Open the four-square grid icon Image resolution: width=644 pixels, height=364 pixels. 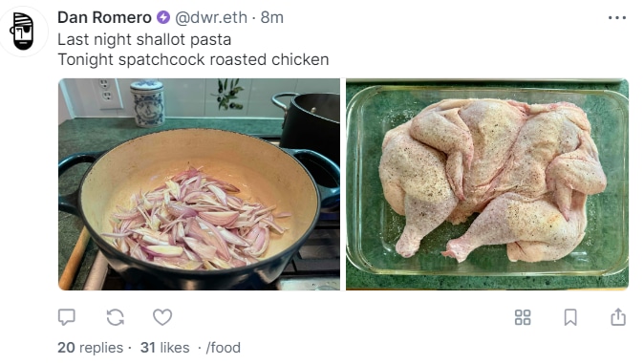[x=523, y=317]
